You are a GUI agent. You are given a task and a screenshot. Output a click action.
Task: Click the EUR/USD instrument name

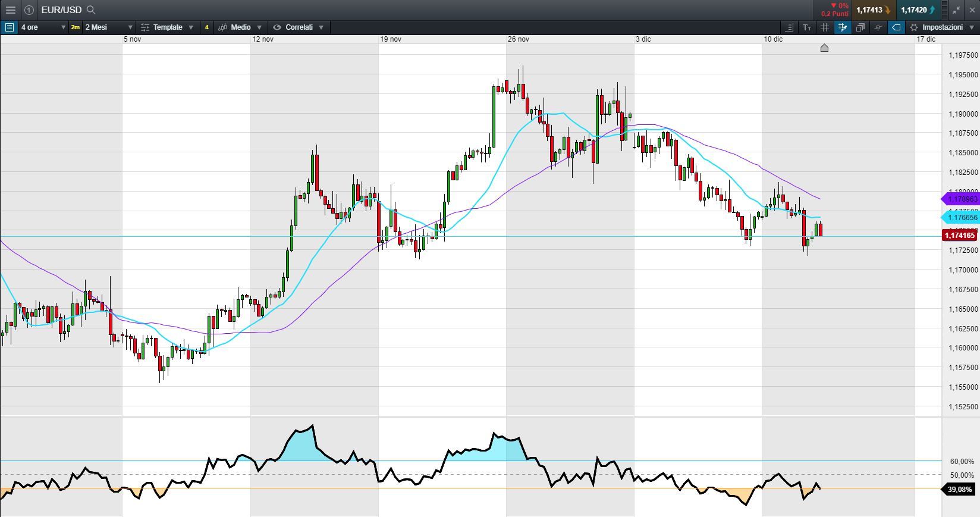point(62,10)
